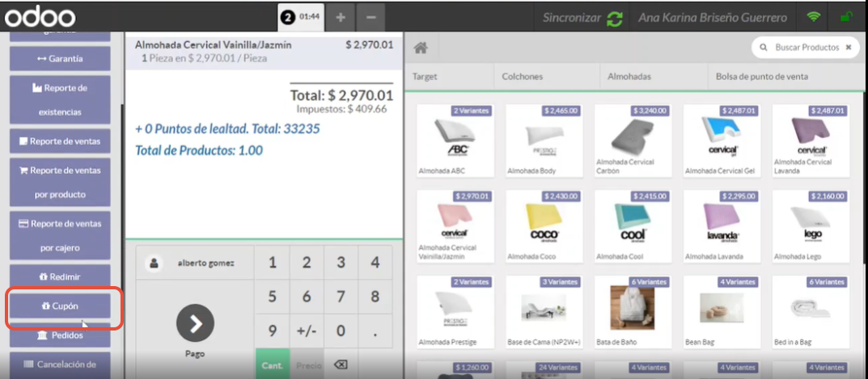The height and width of the screenshot is (379, 868).
Task: Tap numpad key 5
Action: [272, 297]
